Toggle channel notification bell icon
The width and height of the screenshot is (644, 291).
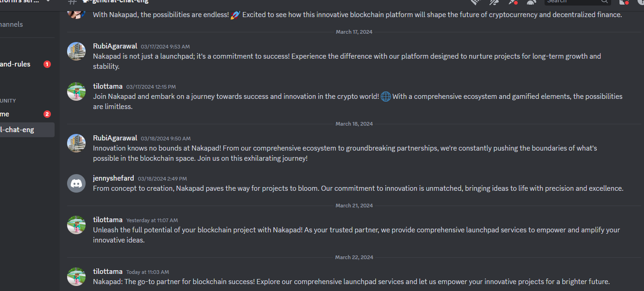(x=494, y=1)
